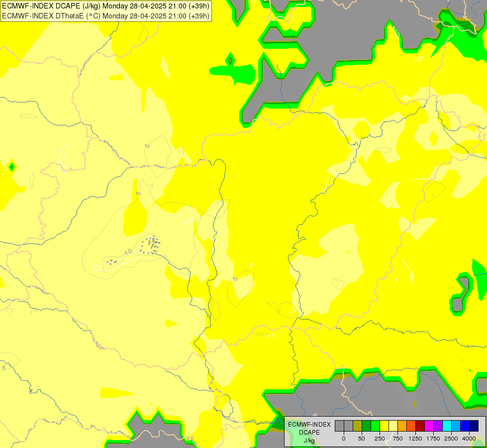Click the 'ECMWF-INDEX' label in the legend
Image resolution: width=487 pixels, height=448 pixels.
(x=309, y=425)
